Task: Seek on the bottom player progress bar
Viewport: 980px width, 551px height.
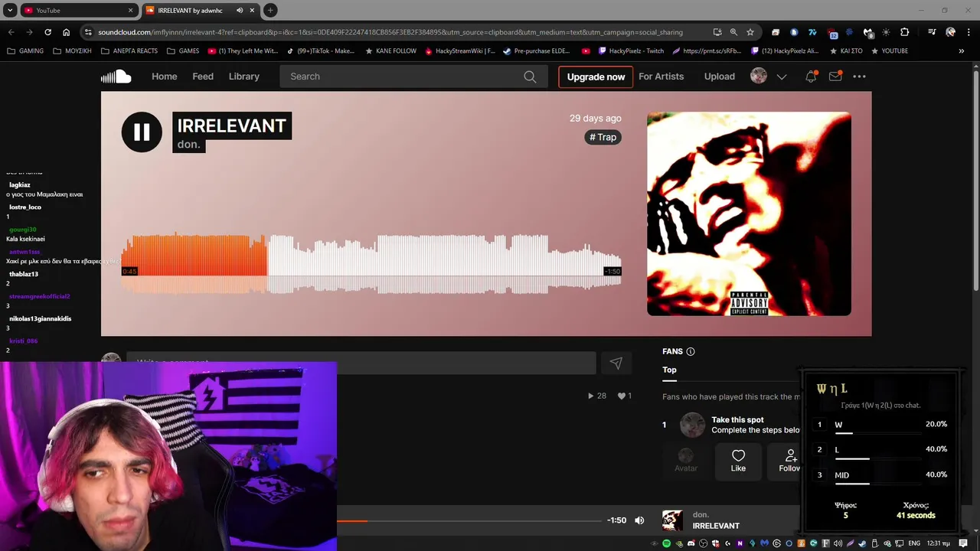Action: point(469,521)
